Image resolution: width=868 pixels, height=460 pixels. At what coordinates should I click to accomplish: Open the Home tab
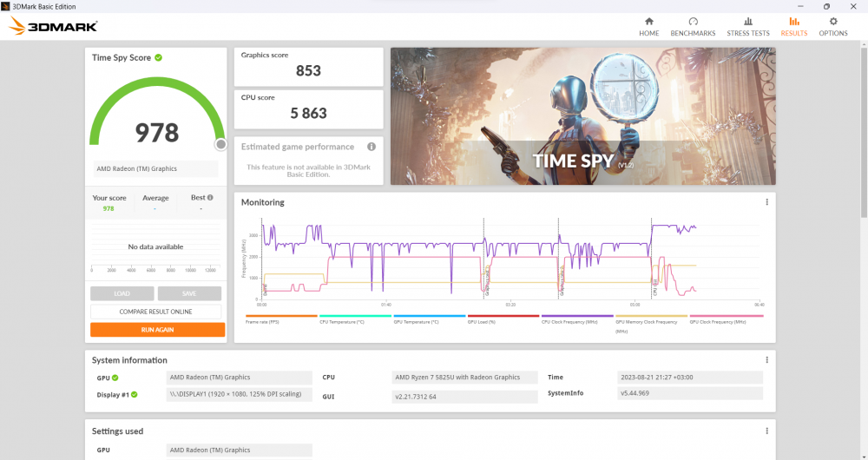(x=648, y=27)
